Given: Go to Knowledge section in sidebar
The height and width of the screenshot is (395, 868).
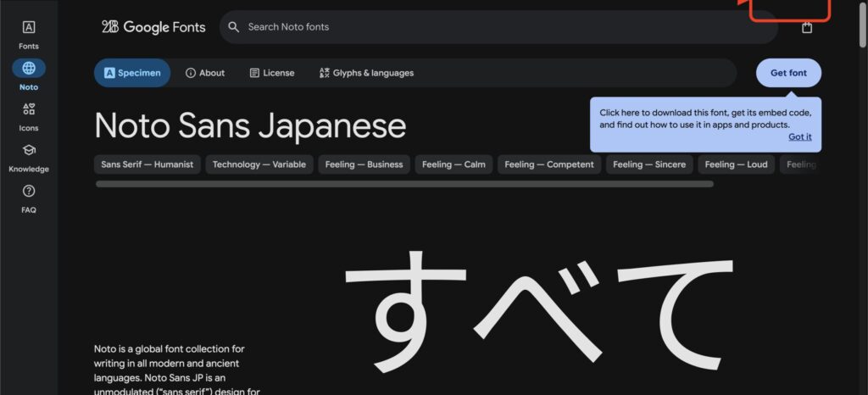Looking at the screenshot, I should click(29, 158).
